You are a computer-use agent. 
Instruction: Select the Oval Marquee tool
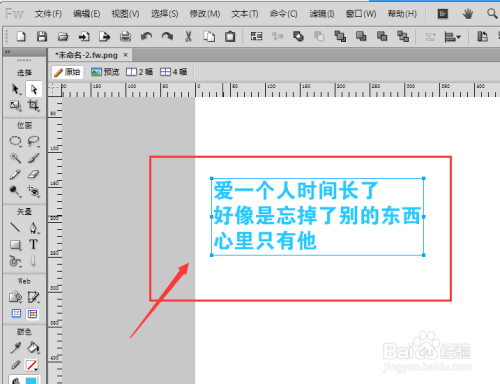point(16,141)
